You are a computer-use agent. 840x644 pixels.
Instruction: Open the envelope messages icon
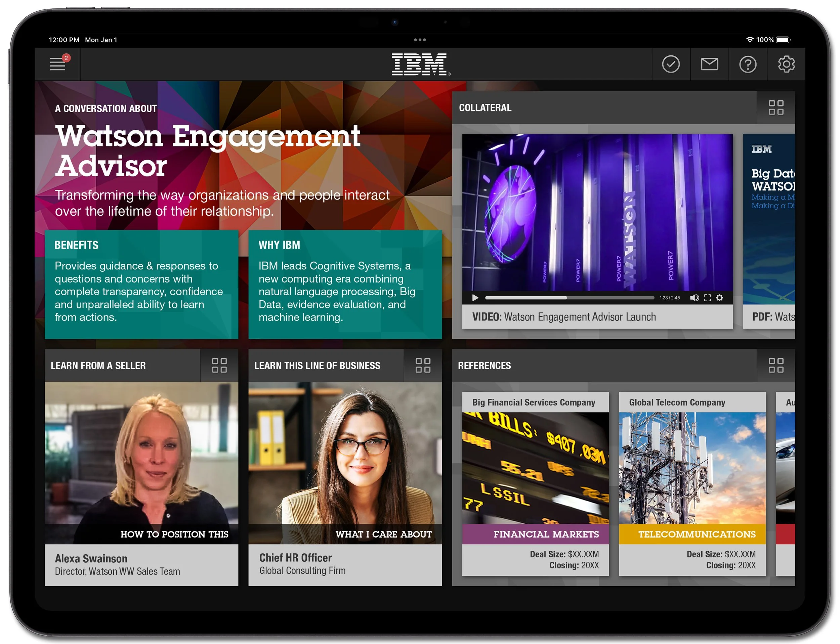(709, 64)
